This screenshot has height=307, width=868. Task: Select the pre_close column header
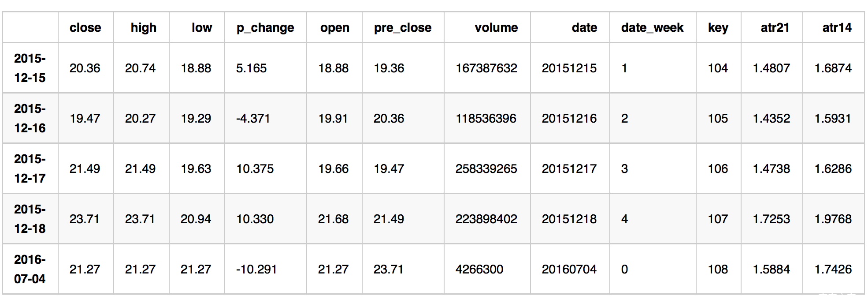pos(403,28)
